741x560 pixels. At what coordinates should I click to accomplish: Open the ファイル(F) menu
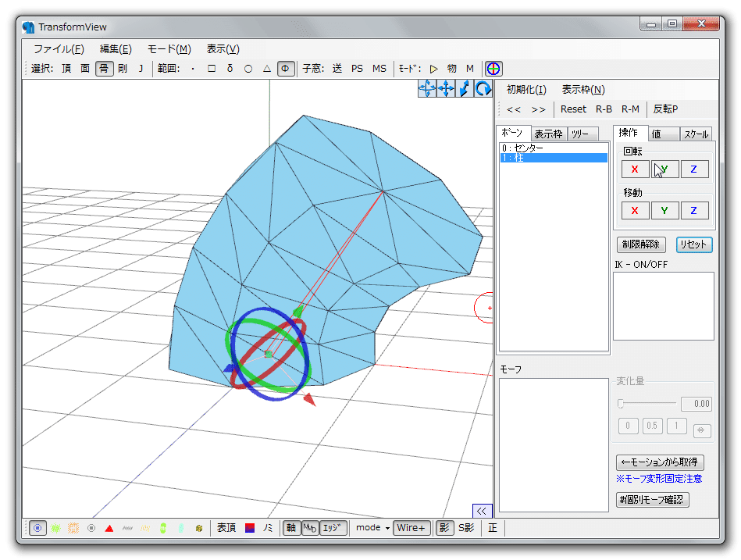pyautogui.click(x=59, y=49)
